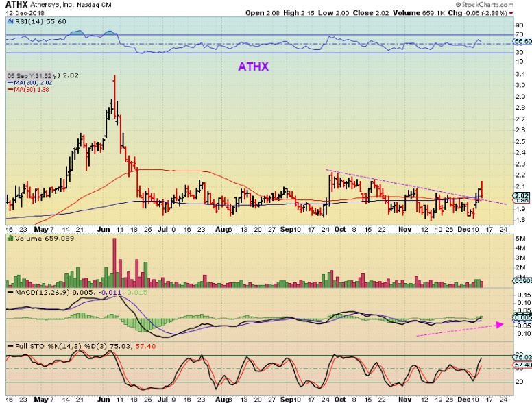532x403 pixels.
Task: Click the Close 2.02 value in the header
Action: (371, 13)
